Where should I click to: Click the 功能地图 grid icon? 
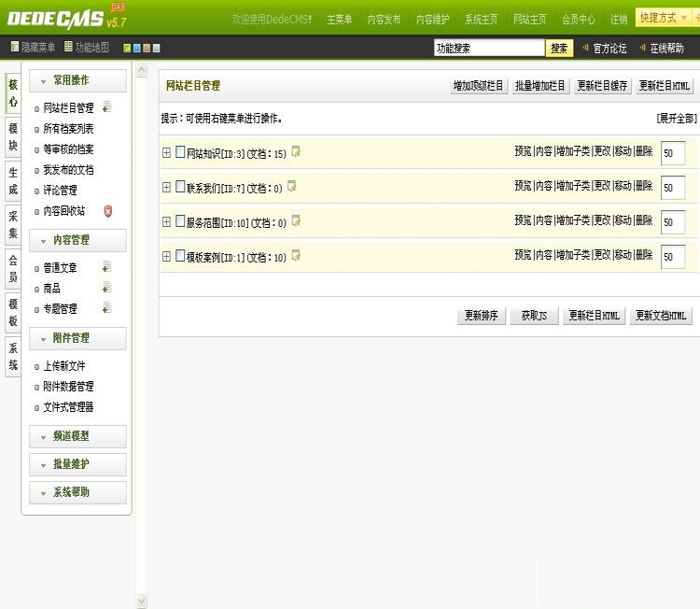click(x=68, y=47)
